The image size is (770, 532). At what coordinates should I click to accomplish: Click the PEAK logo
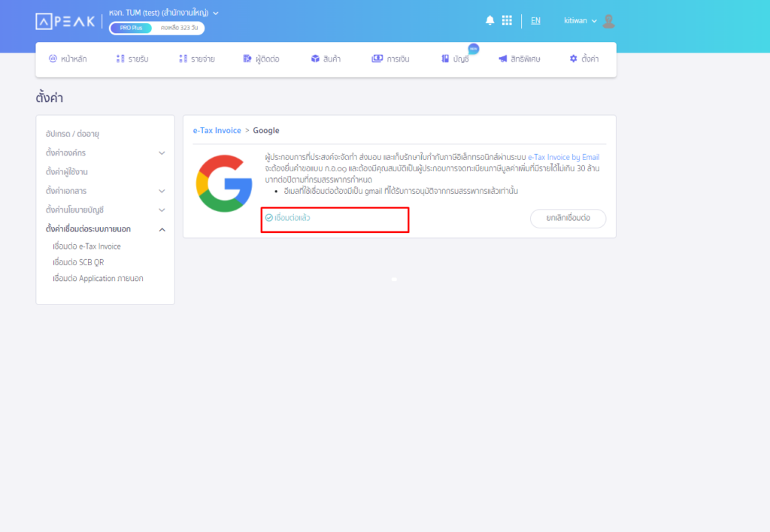coord(65,21)
